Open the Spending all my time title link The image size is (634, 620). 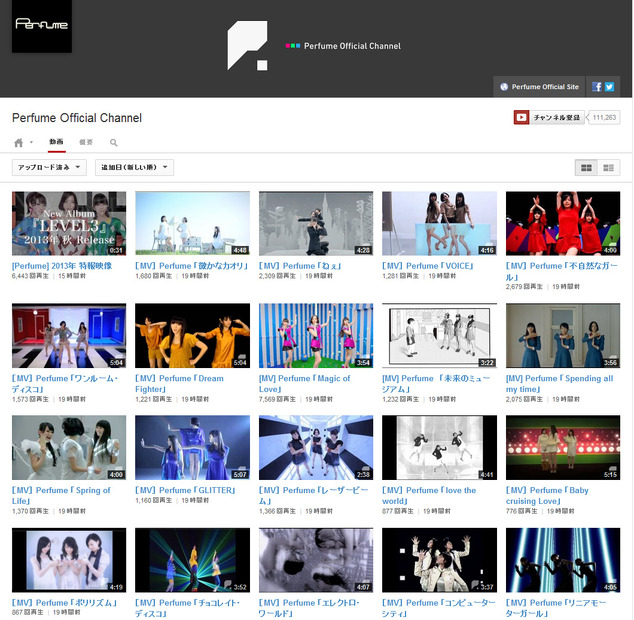pyautogui.click(x=560, y=383)
